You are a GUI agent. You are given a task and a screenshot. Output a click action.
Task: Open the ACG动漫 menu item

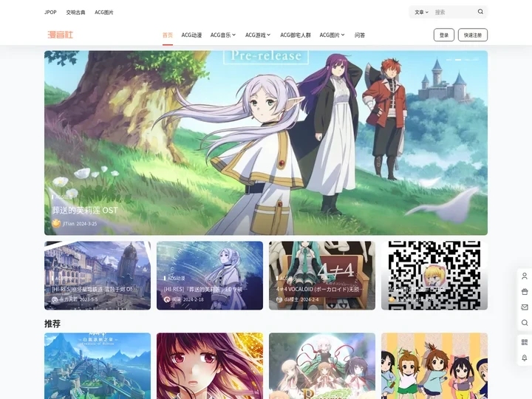[191, 35]
